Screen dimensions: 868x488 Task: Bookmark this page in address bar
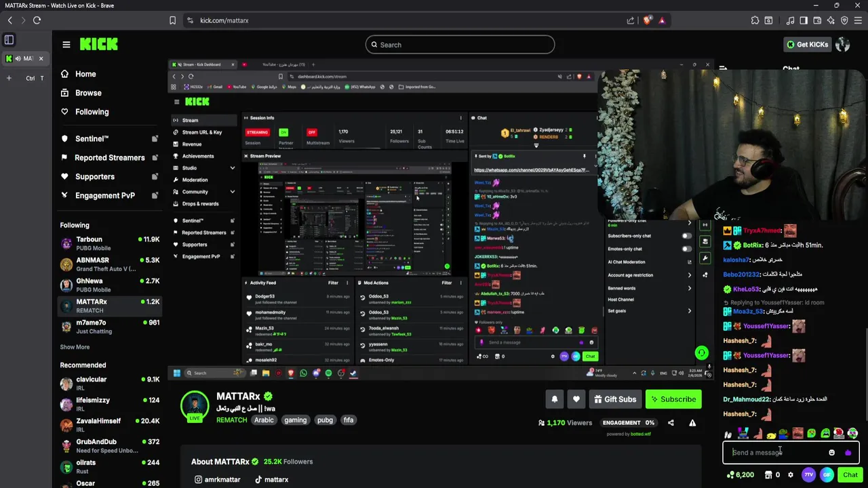click(173, 20)
